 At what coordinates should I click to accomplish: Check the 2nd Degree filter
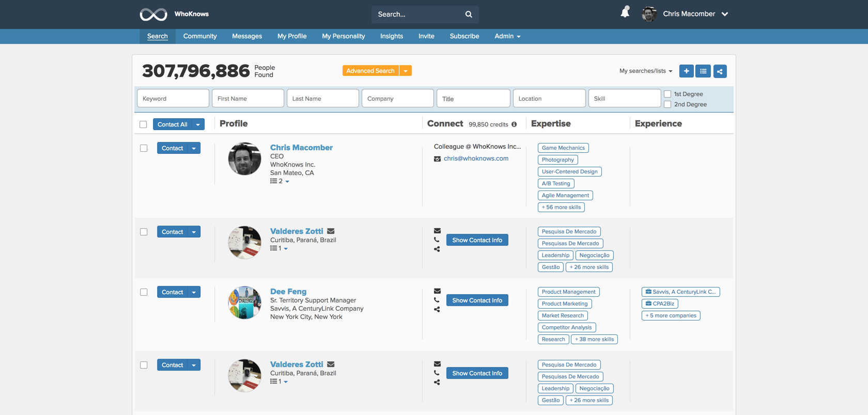(668, 104)
